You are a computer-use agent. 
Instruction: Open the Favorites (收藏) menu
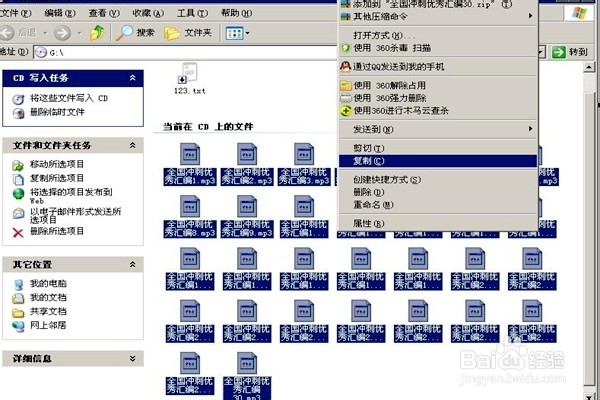point(148,13)
